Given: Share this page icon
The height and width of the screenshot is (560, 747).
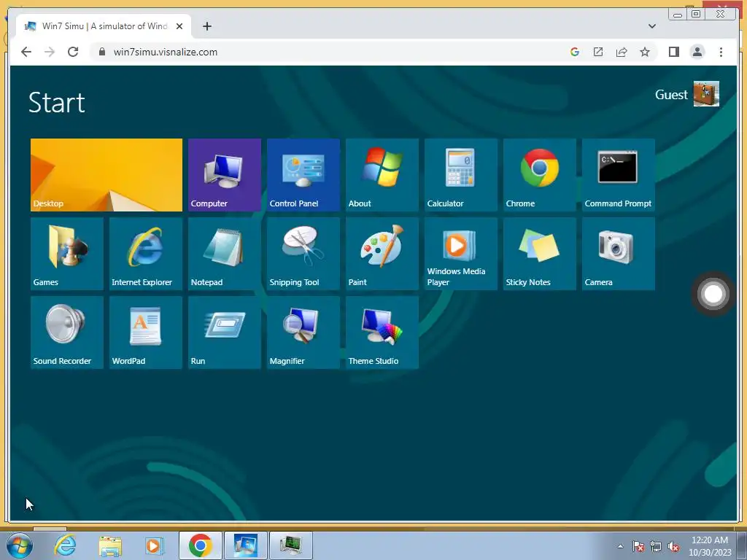Looking at the screenshot, I should pos(622,52).
